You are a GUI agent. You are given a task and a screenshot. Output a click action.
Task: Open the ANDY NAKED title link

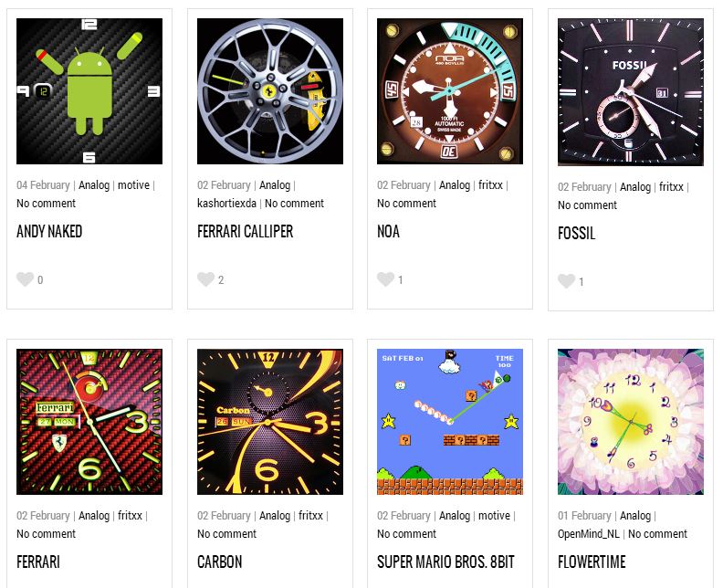point(49,232)
